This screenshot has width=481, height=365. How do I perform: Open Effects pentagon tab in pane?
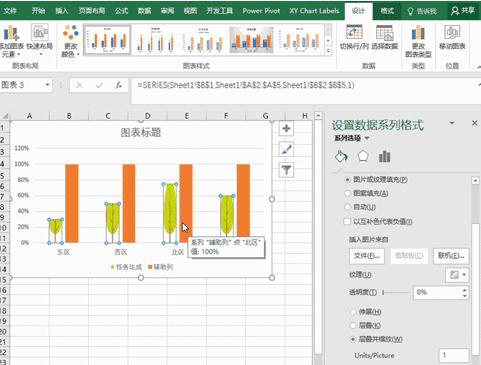[x=363, y=156]
